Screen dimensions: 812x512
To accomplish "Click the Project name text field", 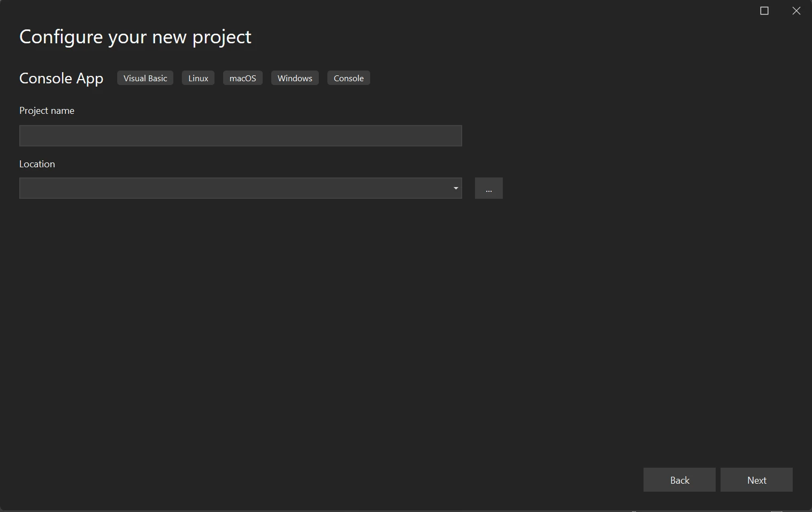I will [240, 136].
